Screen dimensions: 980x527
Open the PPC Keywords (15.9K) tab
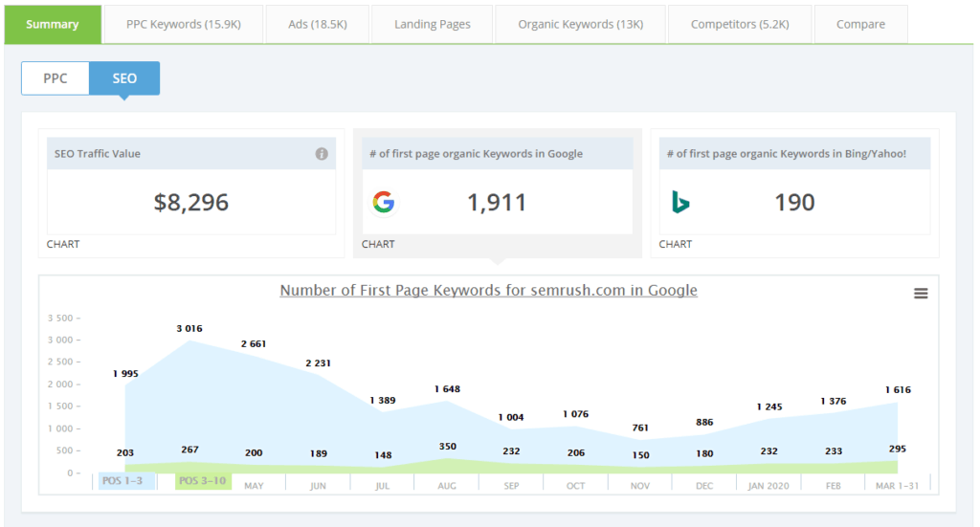(x=184, y=24)
